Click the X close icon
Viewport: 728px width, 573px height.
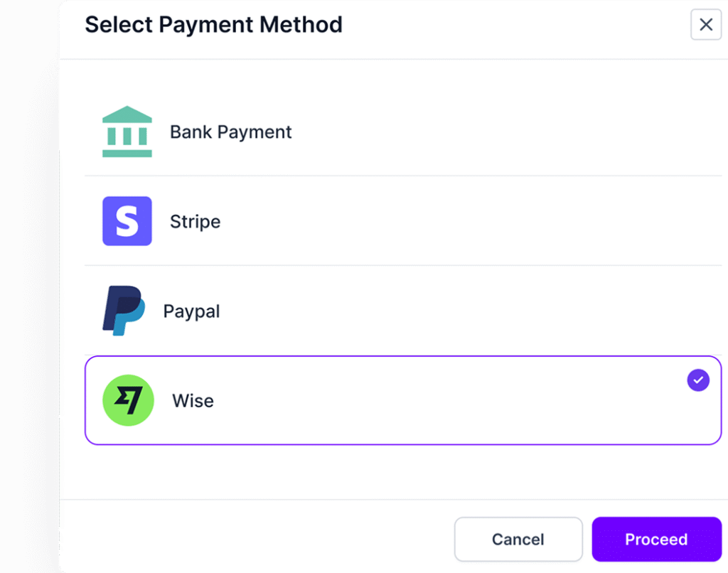pyautogui.click(x=705, y=24)
